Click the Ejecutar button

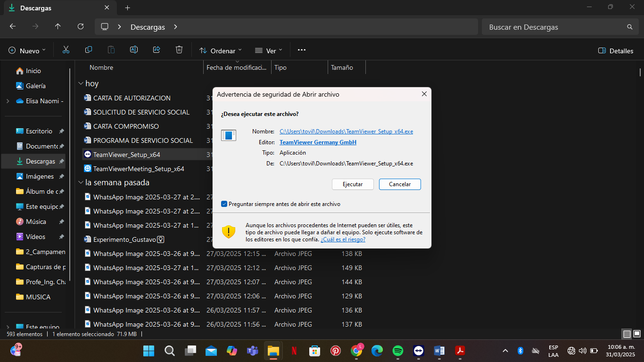353,184
